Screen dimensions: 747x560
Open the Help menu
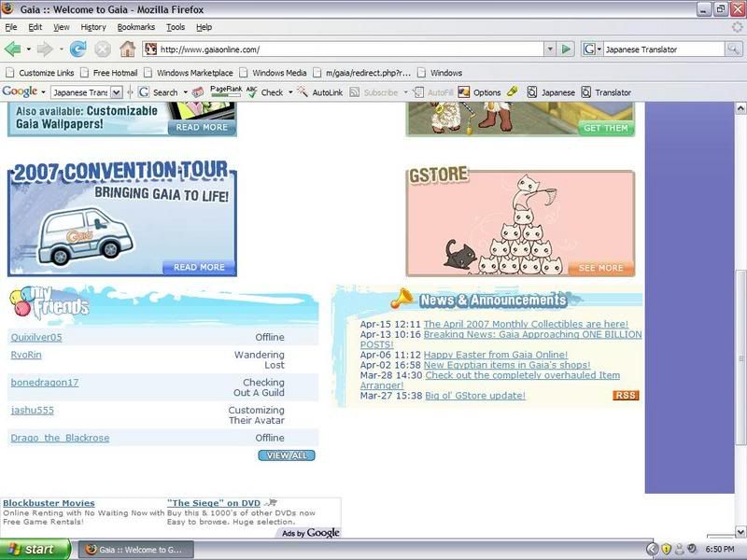(204, 27)
